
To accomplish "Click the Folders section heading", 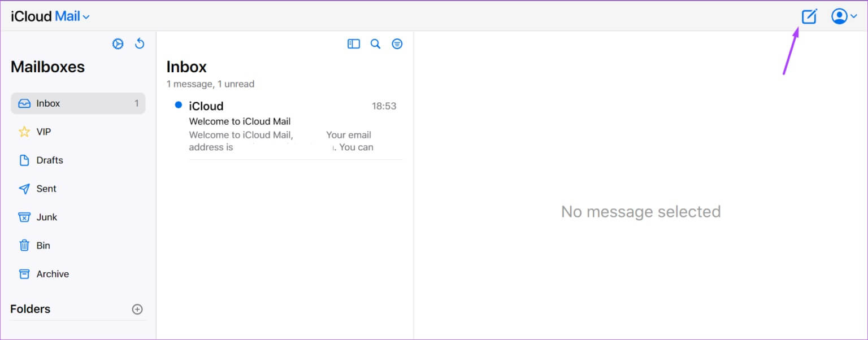I will coord(31,309).
